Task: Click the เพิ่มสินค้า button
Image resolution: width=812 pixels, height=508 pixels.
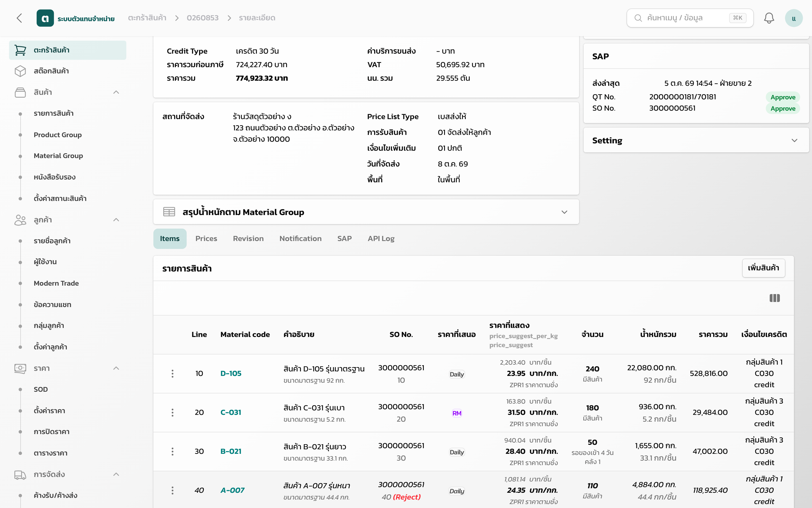Action: [x=763, y=268]
